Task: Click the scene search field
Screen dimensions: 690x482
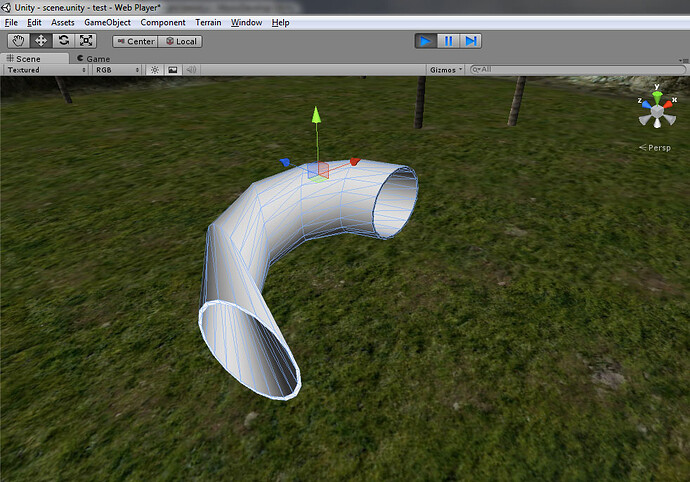Action: coord(578,70)
